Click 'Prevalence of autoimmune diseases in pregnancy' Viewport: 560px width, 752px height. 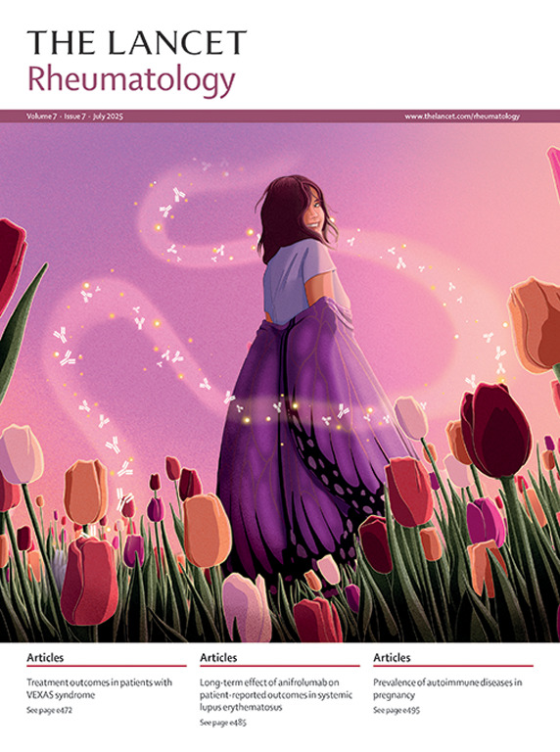pos(447,688)
